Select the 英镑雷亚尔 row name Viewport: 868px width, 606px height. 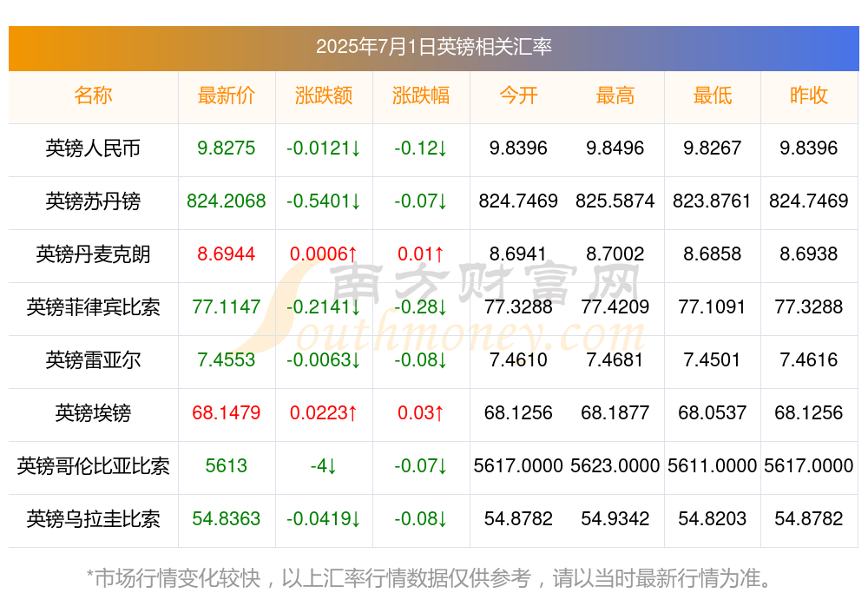[93, 360]
